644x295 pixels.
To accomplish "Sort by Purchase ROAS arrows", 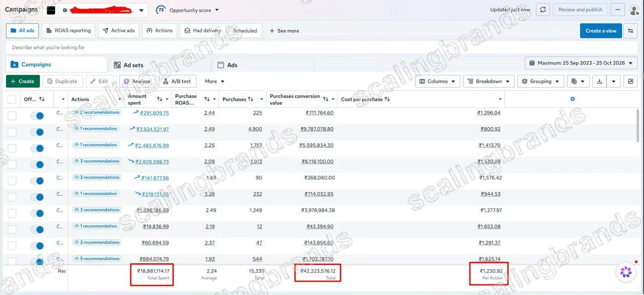I will coord(207,99).
